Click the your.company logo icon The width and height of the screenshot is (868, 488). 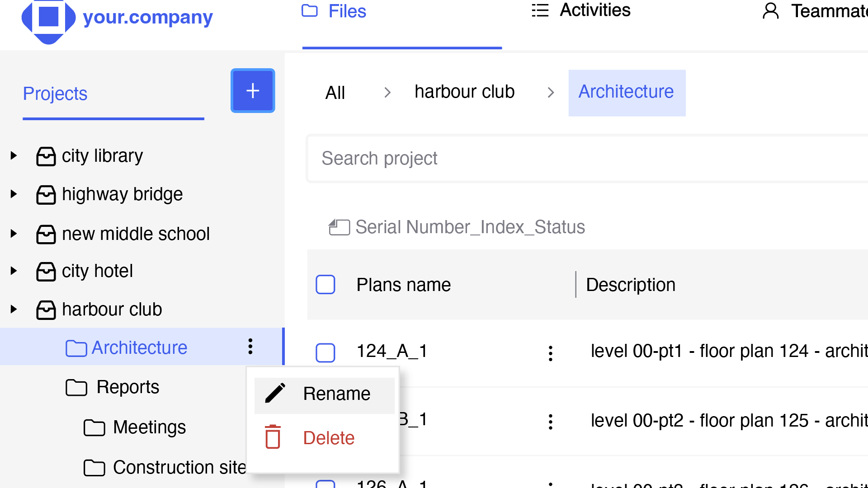48,20
